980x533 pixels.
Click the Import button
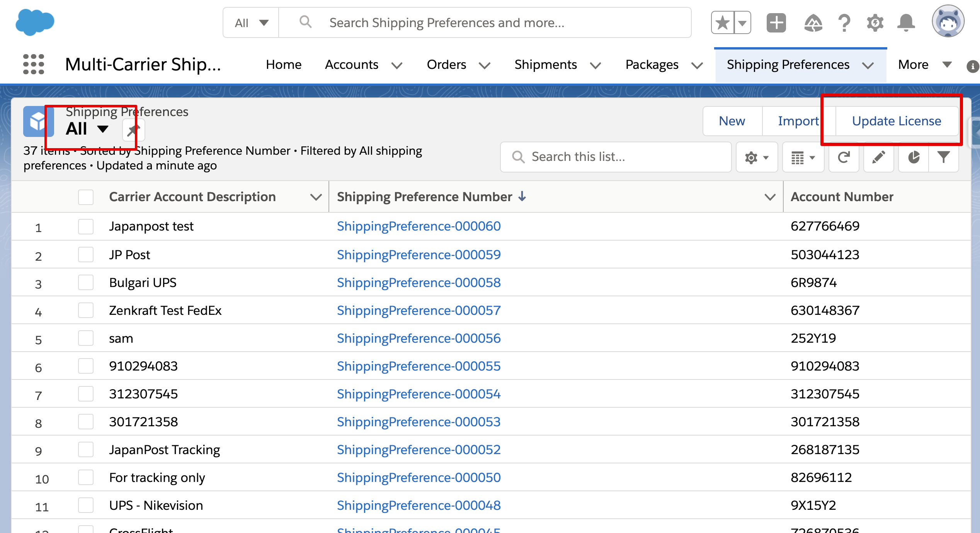click(x=798, y=121)
